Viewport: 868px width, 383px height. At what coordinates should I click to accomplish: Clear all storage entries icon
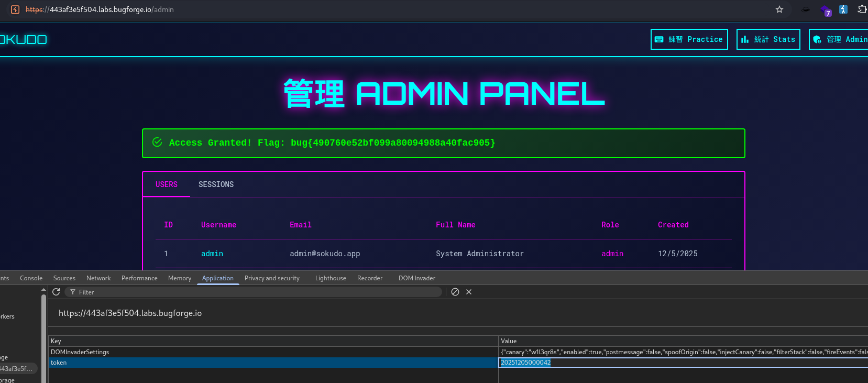[x=455, y=292]
